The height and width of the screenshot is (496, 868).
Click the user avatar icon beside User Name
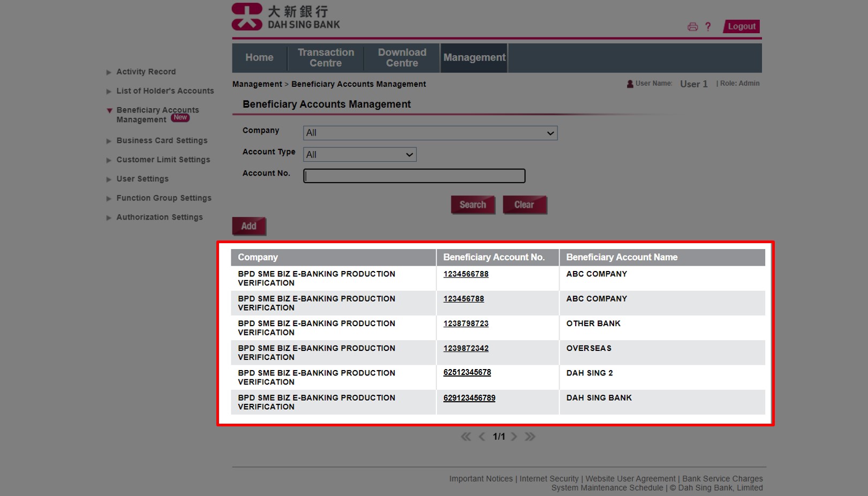(x=630, y=84)
